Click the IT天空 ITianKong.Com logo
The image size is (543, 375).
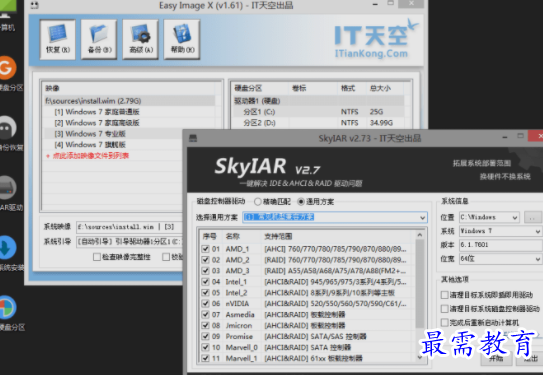pyautogui.click(x=376, y=39)
